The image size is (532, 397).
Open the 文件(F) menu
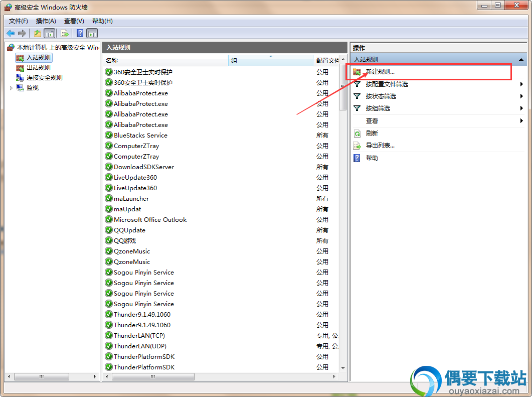tap(19, 21)
